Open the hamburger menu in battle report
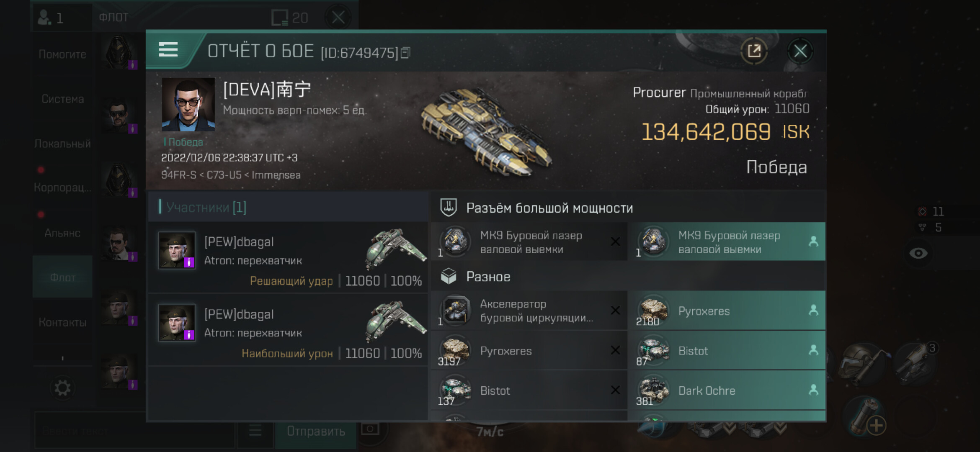Screen dimensions: 980x452 coord(168,49)
